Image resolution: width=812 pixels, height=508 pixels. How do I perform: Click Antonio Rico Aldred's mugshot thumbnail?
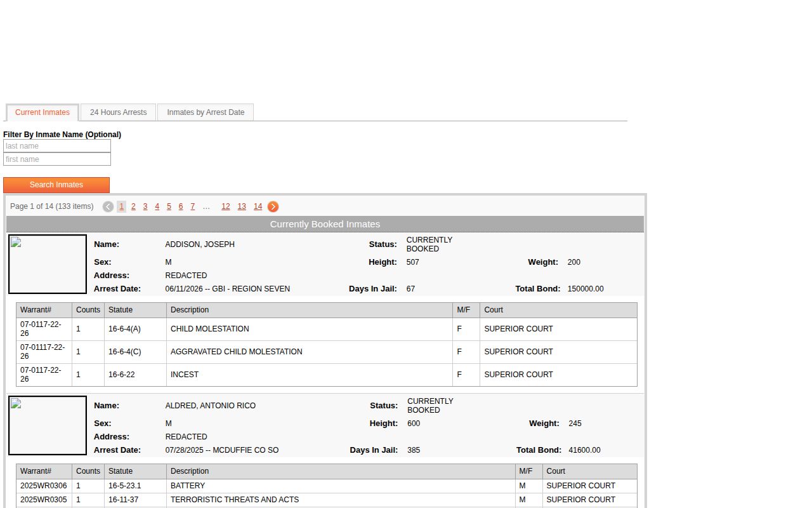point(48,425)
